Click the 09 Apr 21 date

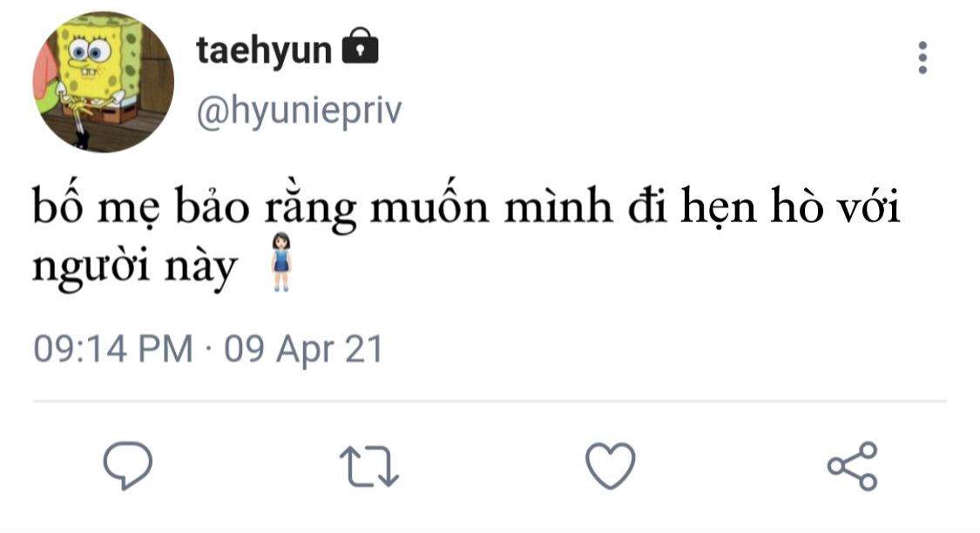click(303, 348)
